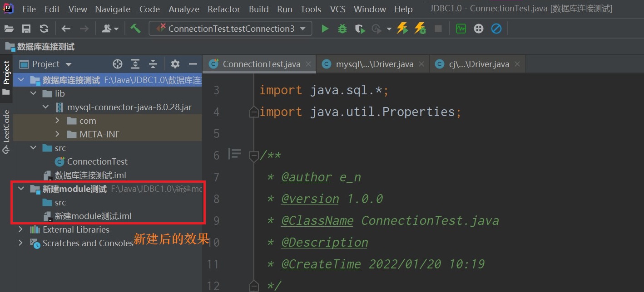Expand External Libraries node
This screenshot has width=644, height=292.
click(20, 229)
